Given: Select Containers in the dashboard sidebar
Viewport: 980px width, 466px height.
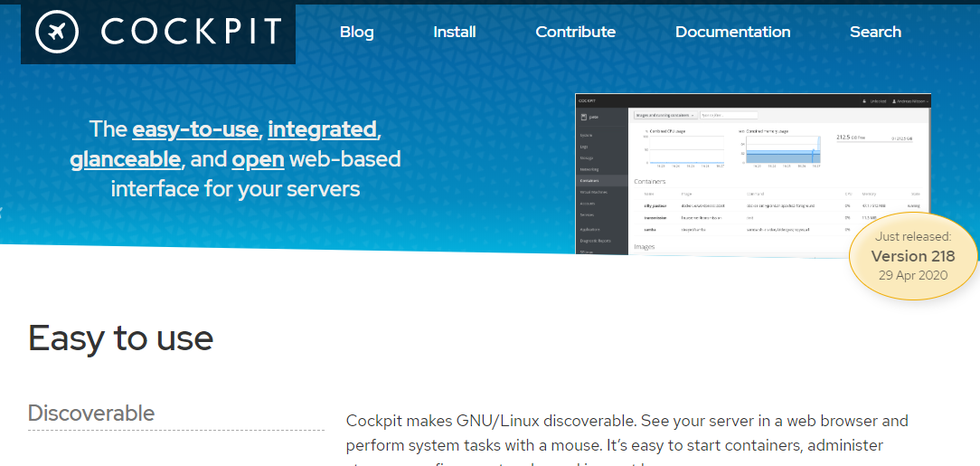Looking at the screenshot, I should pos(590,180).
